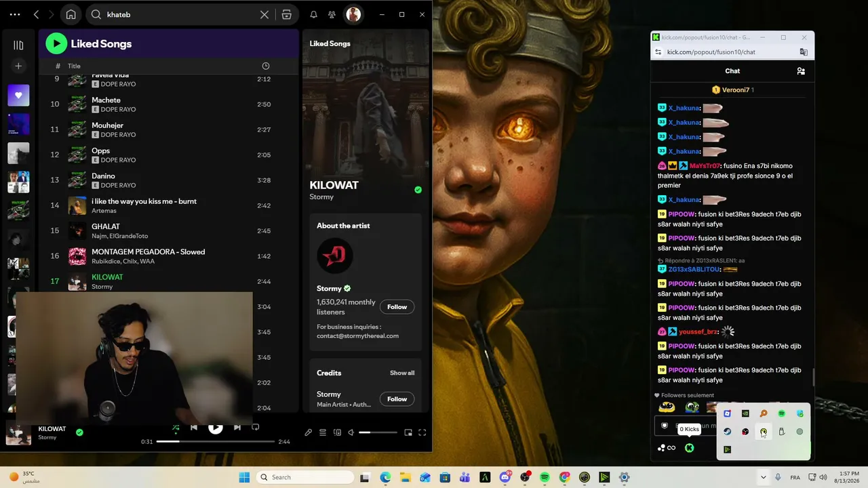The image size is (868, 488).
Task: Toggle repeat mode
Action: tap(256, 428)
